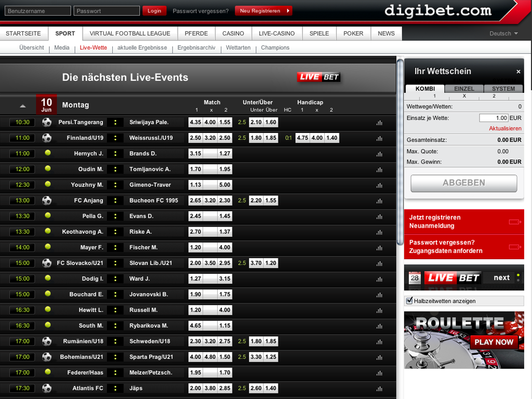532x399 pixels.
Task: Open statistics icon for Mayer F. match
Action: [x=379, y=248]
